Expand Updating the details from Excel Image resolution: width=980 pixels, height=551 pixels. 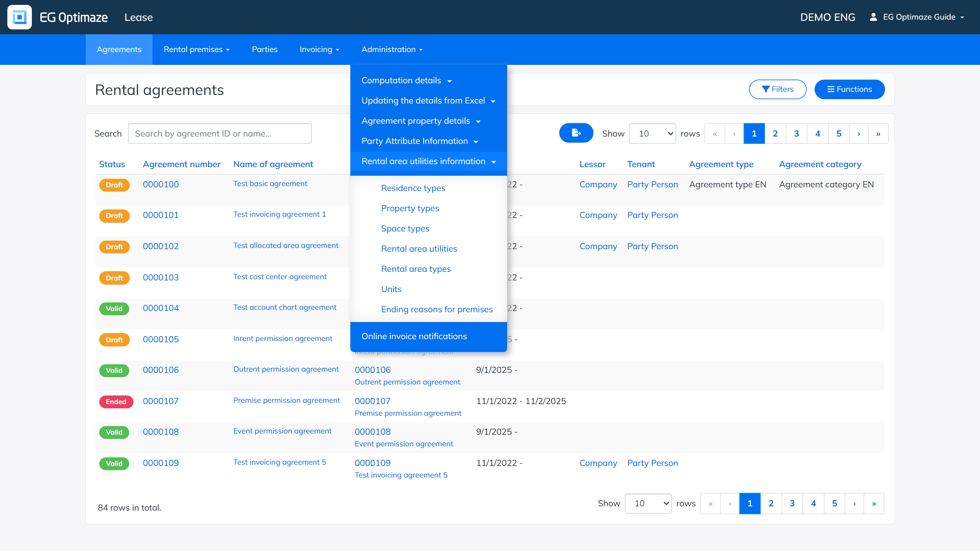coord(428,101)
